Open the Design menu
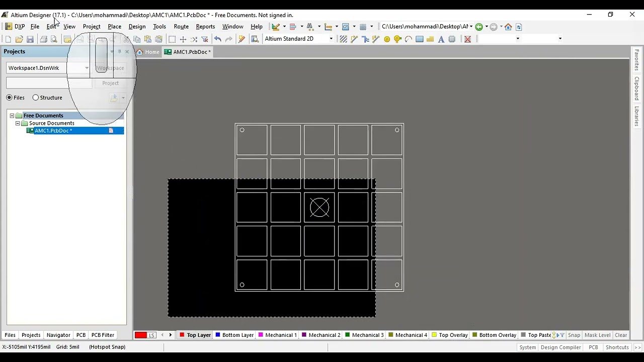This screenshot has height=362, width=644. (137, 27)
